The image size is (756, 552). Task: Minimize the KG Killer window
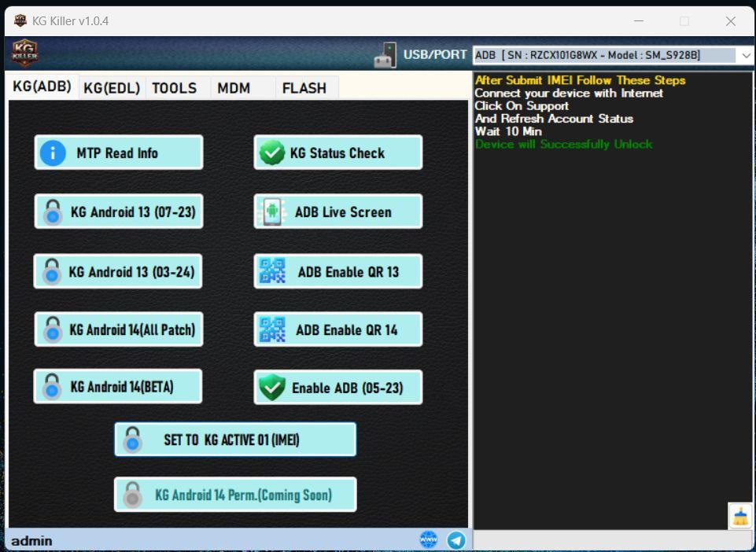tap(639, 21)
